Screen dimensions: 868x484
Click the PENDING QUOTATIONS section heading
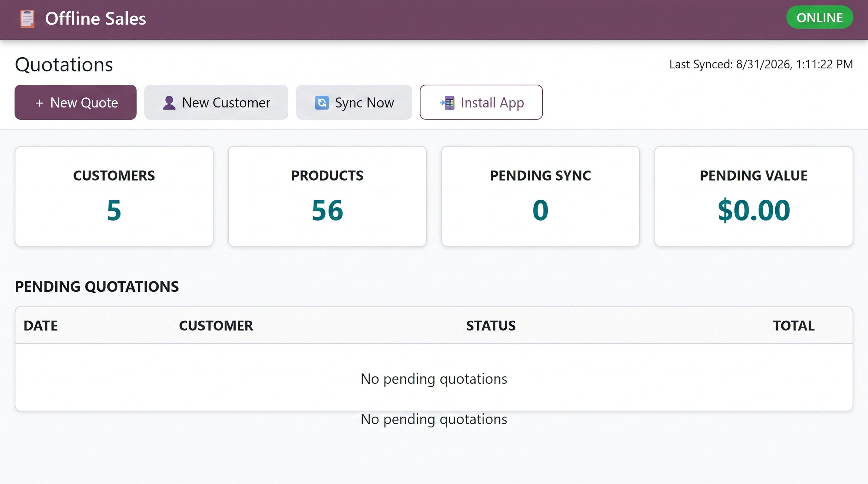97,286
